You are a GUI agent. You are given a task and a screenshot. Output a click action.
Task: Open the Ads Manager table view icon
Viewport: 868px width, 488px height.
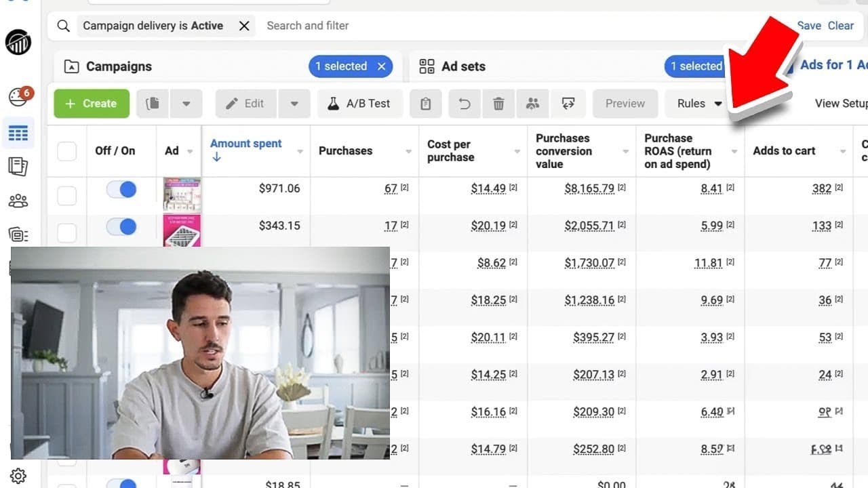point(18,133)
